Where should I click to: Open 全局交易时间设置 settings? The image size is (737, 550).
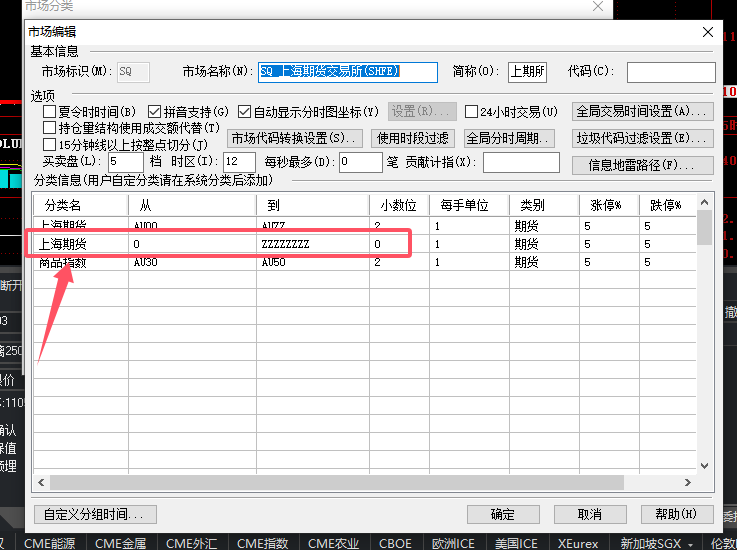[x=643, y=112]
